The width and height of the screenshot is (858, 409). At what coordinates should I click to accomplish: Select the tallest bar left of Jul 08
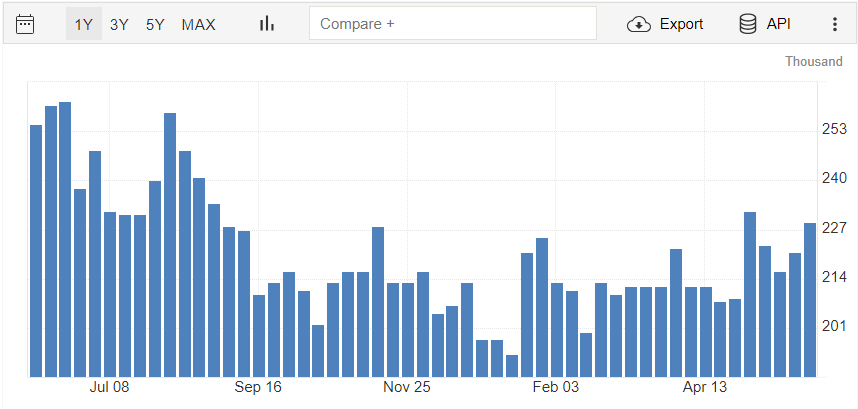click(65, 240)
